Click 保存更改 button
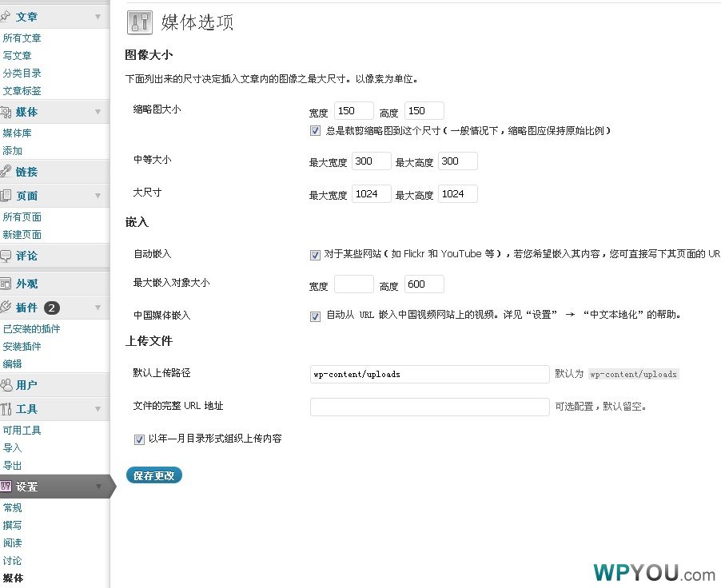 [154, 475]
